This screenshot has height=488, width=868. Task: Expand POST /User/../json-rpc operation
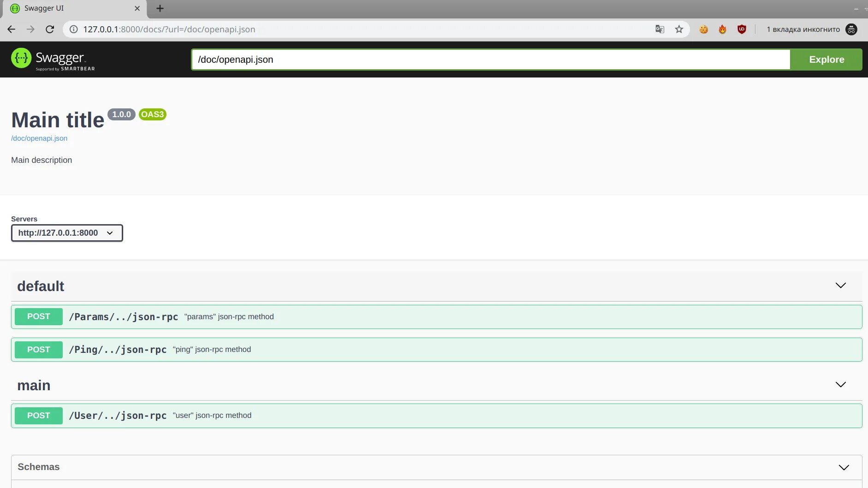pyautogui.click(x=436, y=416)
